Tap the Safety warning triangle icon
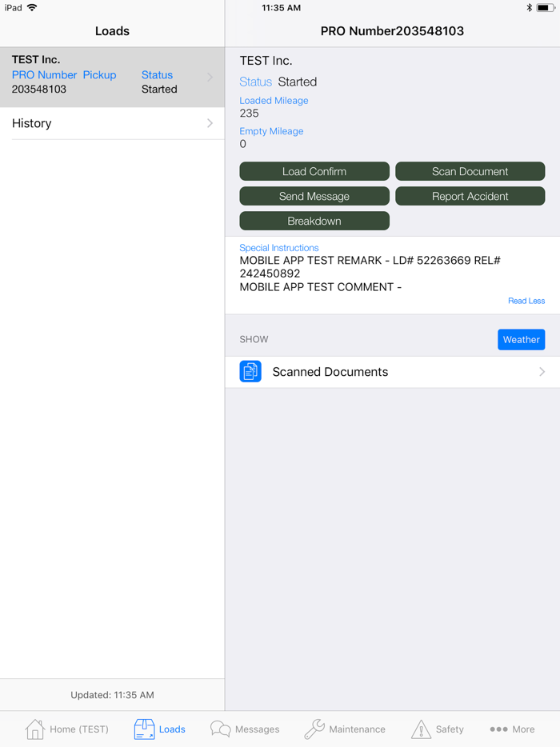The height and width of the screenshot is (747, 560). tap(421, 729)
